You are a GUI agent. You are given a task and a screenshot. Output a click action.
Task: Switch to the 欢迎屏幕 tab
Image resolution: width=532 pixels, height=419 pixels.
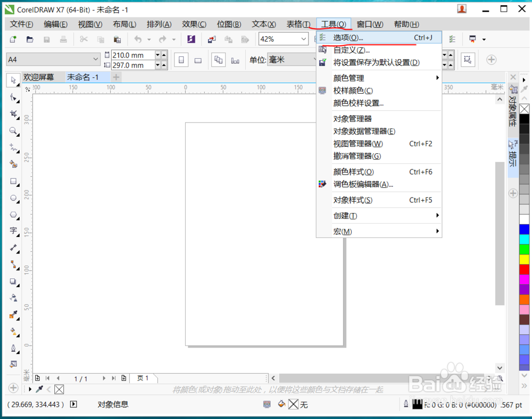pyautogui.click(x=39, y=77)
